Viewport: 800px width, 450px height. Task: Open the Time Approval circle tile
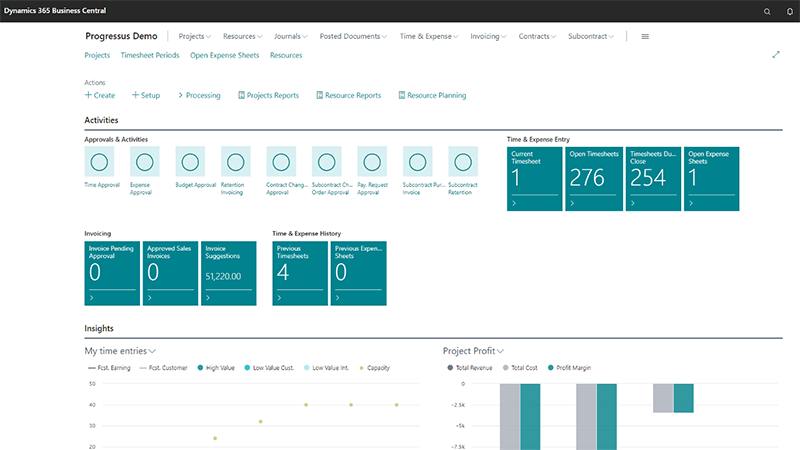(x=99, y=162)
